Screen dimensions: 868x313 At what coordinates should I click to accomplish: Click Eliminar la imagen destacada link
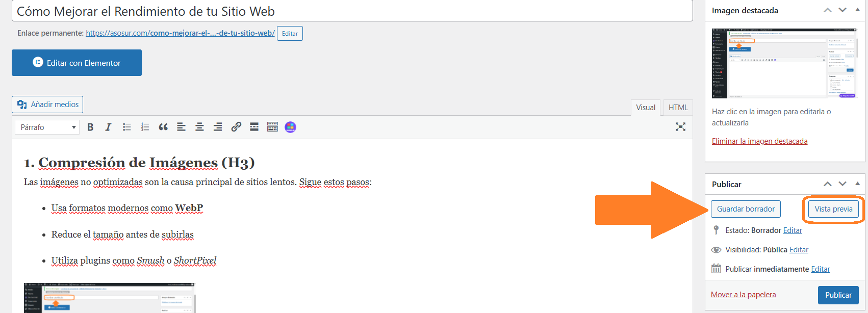[x=759, y=141]
